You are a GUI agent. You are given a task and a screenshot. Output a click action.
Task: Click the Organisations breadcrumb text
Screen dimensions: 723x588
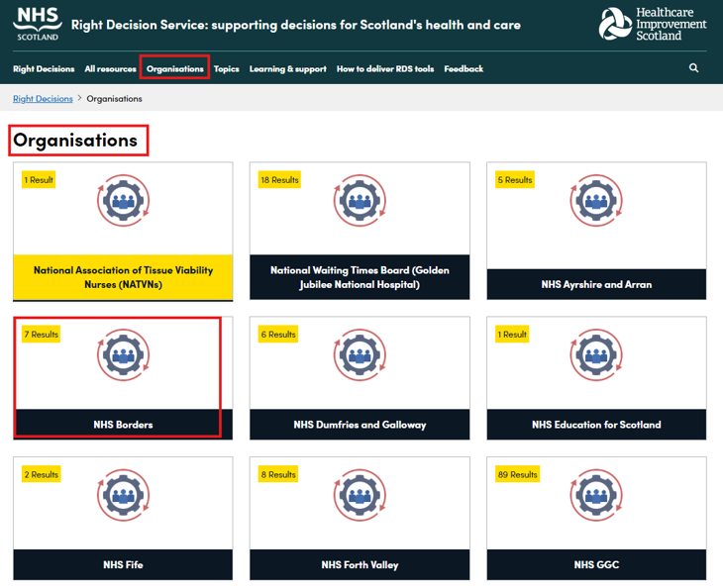coord(114,99)
